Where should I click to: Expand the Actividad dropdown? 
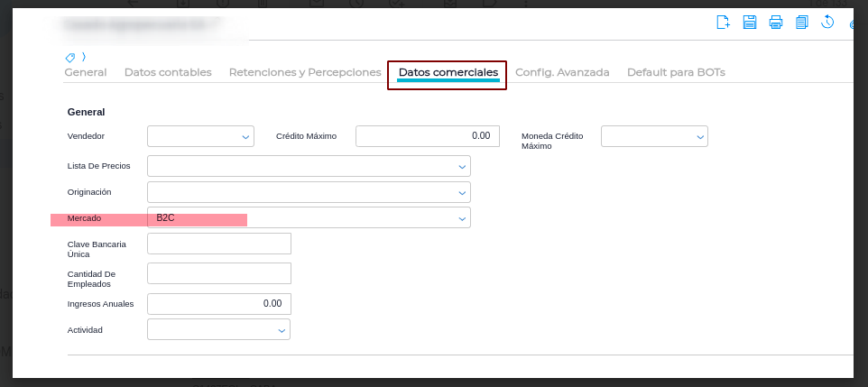282,330
